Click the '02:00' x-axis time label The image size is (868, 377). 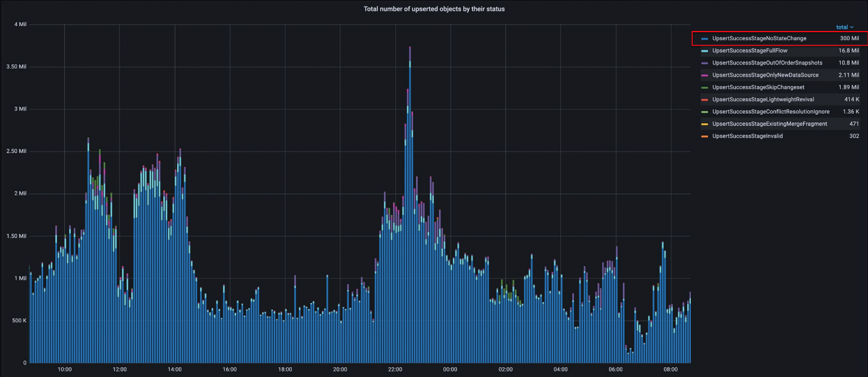pos(505,369)
